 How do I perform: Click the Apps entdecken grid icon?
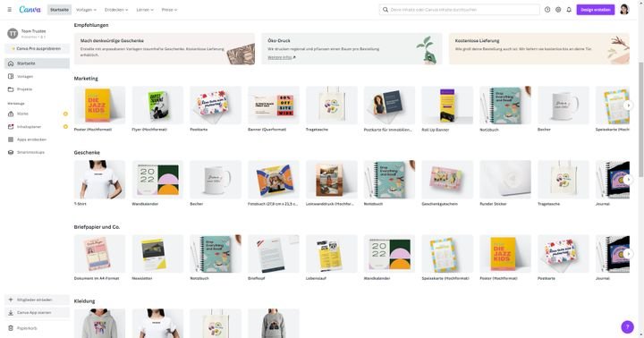pyautogui.click(x=11, y=139)
